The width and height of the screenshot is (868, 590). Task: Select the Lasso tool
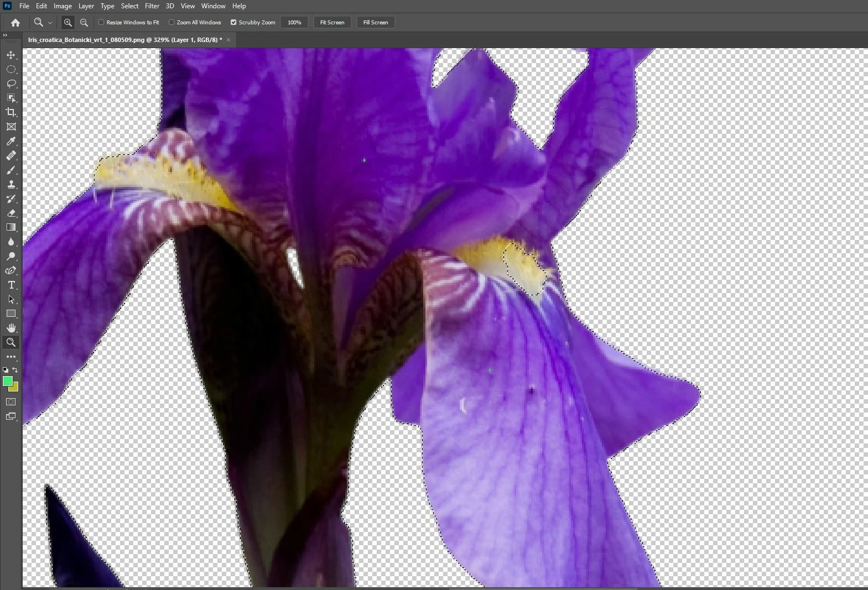[11, 83]
